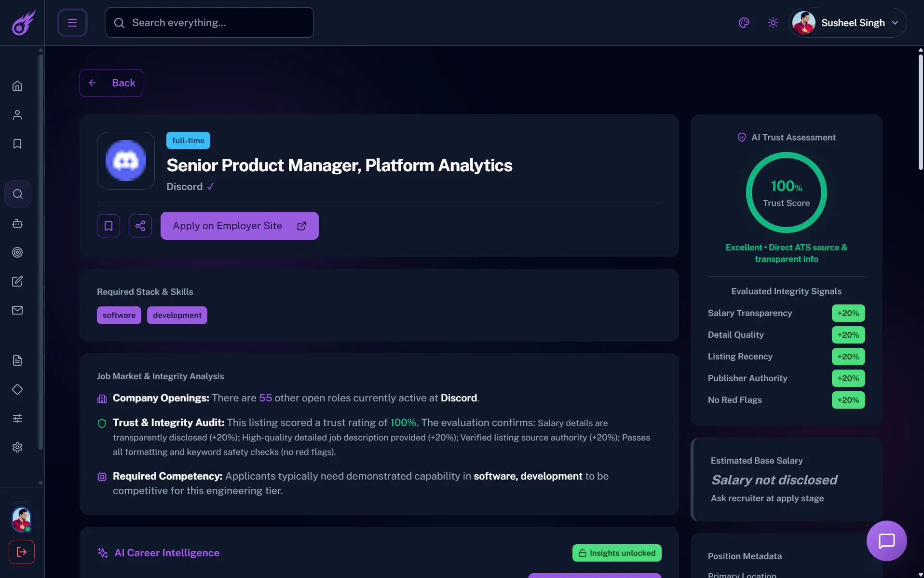Click the 55 open roles number
Screen dimensions: 924x578
click(x=266, y=398)
